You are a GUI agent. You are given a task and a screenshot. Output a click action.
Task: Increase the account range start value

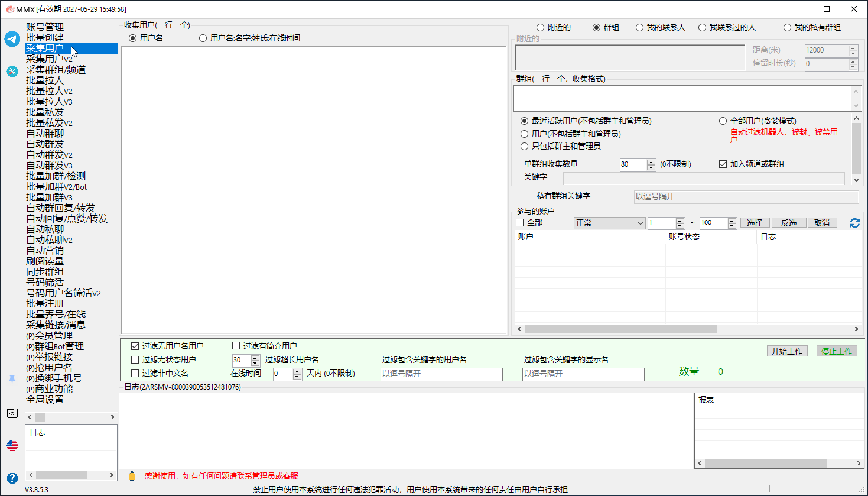coord(680,221)
